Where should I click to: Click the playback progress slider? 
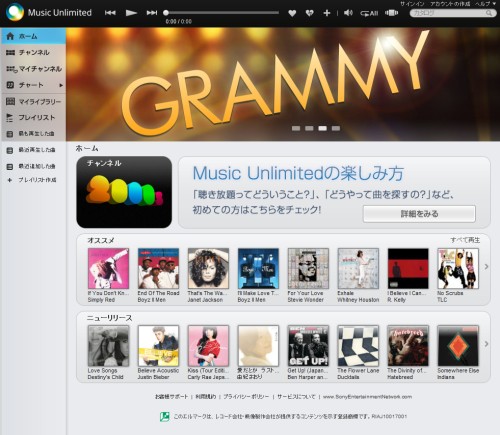(221, 13)
